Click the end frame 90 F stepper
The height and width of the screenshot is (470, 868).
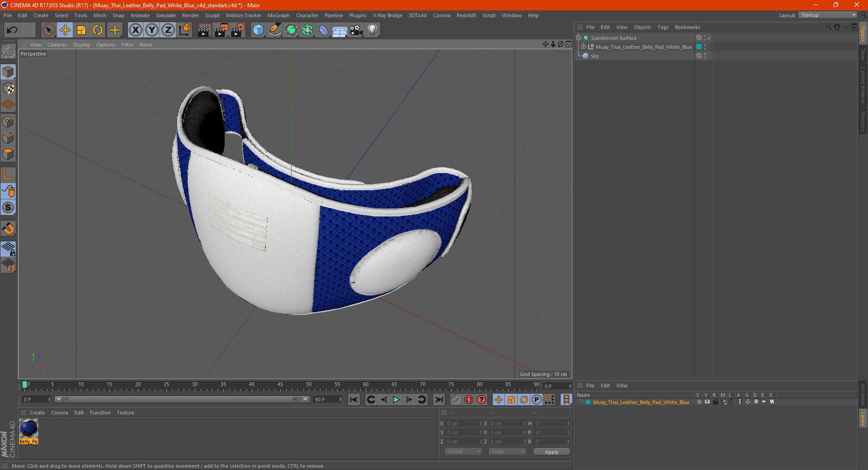[x=340, y=399]
